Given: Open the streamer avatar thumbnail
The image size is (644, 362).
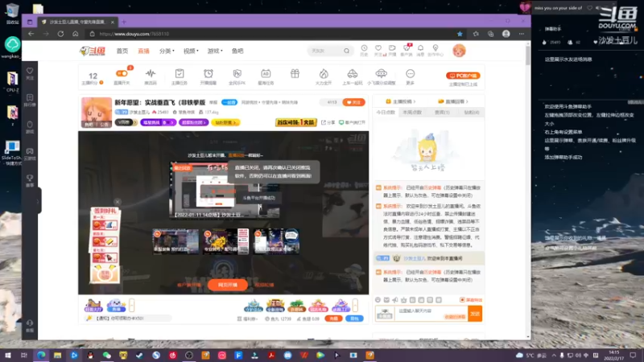Looking at the screenshot, I should click(x=97, y=113).
